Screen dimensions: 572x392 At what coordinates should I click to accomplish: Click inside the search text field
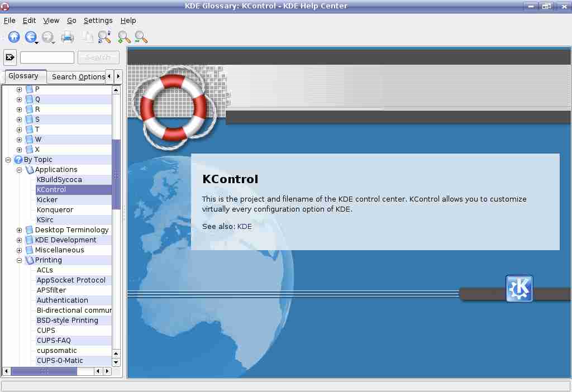tap(47, 58)
